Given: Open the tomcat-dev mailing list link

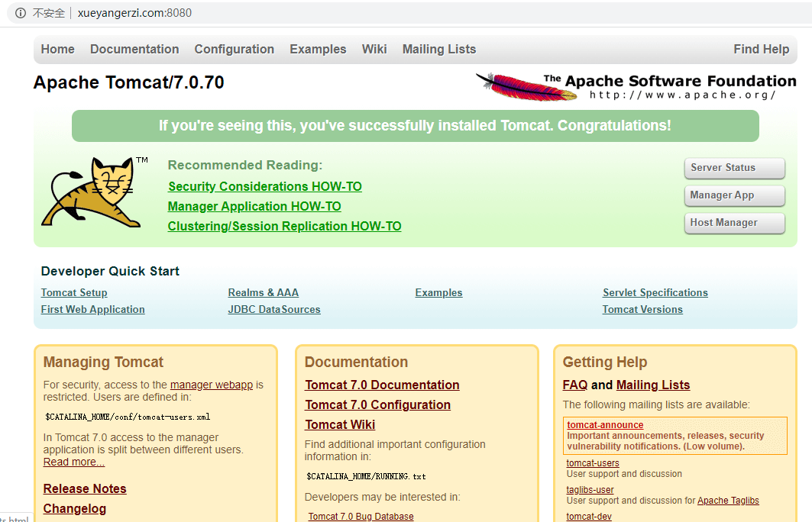Looking at the screenshot, I should tap(589, 517).
